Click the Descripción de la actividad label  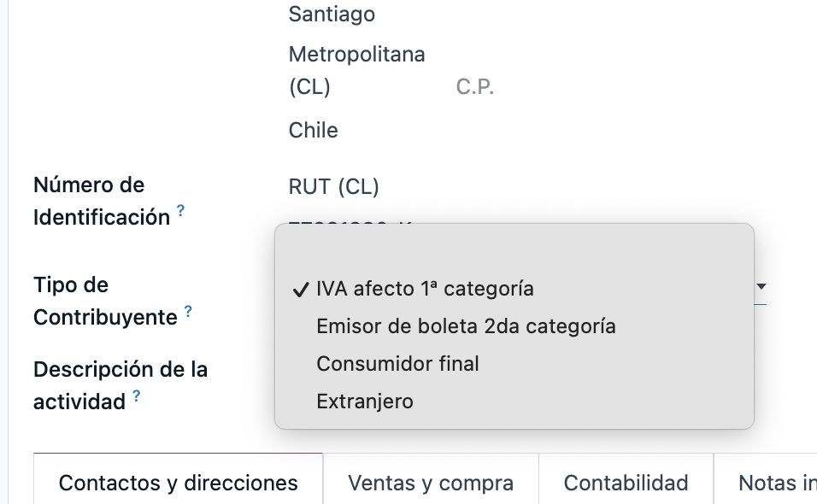120,370
